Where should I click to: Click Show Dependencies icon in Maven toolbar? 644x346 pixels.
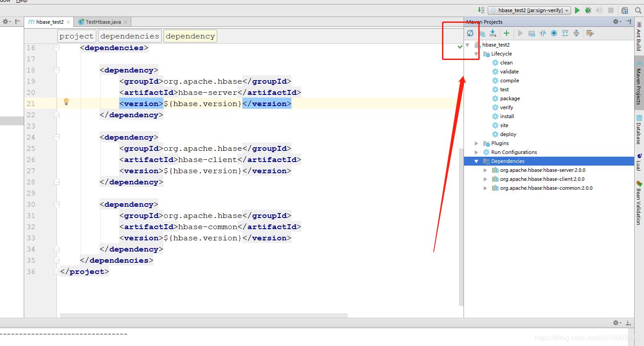coord(565,33)
